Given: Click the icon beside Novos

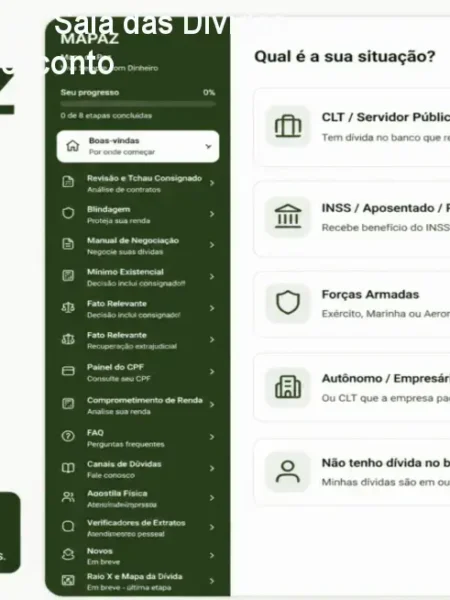Looking at the screenshot, I should click(x=68, y=554).
